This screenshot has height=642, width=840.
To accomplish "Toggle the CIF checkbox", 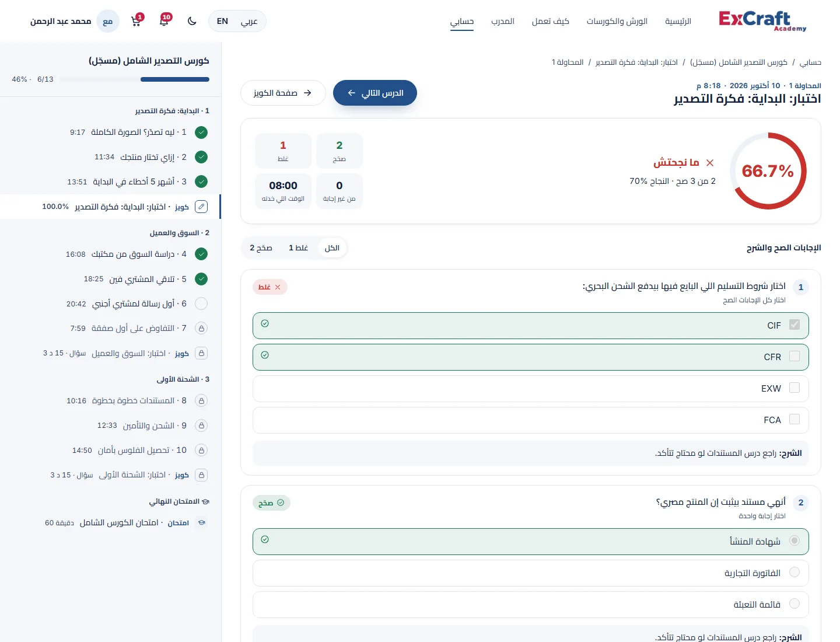I will [794, 325].
